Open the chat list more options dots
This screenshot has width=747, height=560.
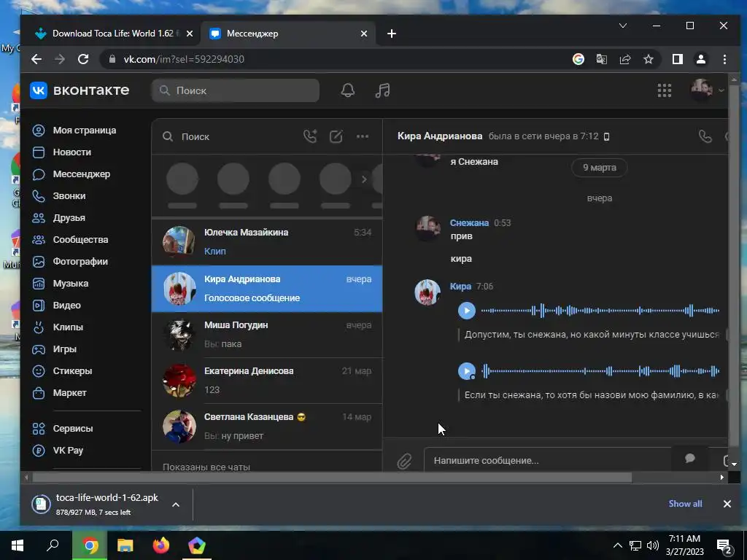click(363, 136)
